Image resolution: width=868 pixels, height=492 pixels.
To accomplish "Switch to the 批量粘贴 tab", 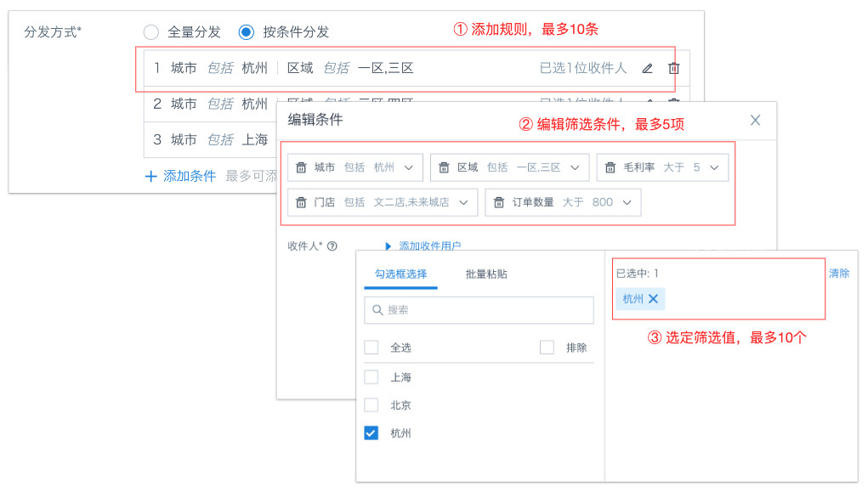I will [x=486, y=274].
